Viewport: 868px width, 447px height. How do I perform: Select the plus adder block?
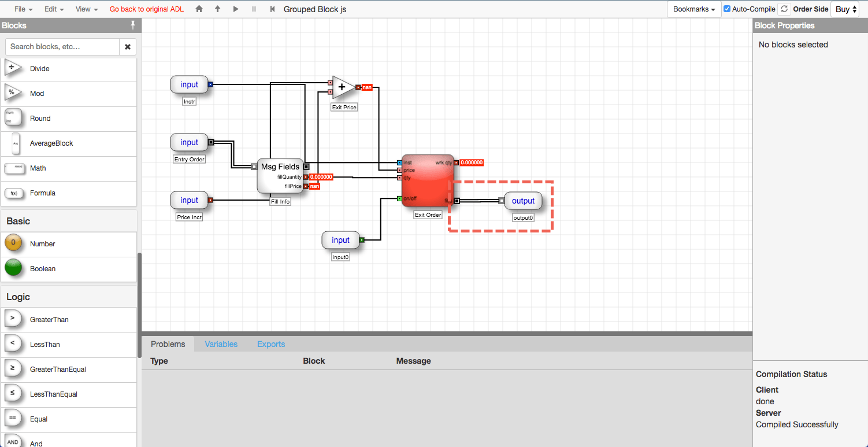tap(343, 87)
